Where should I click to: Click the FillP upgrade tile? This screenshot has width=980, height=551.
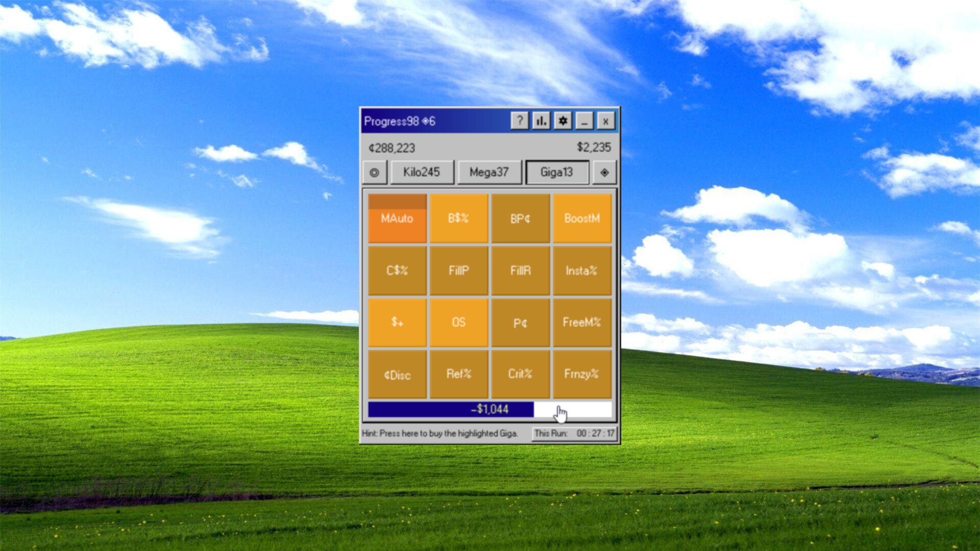tap(459, 270)
